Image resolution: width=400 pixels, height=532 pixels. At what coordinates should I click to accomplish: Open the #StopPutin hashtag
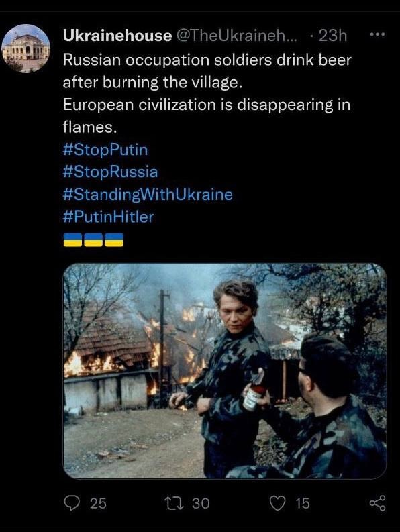click(105, 150)
